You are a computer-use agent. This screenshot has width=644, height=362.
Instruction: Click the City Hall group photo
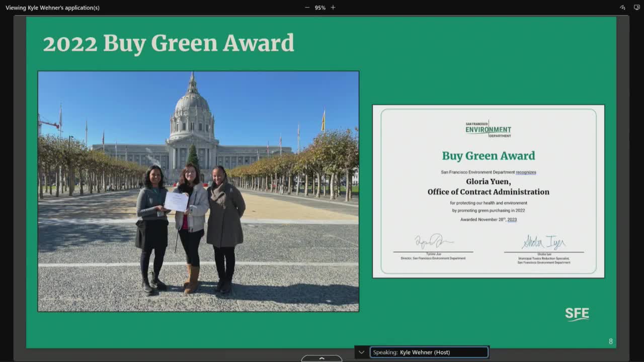pyautogui.click(x=198, y=191)
